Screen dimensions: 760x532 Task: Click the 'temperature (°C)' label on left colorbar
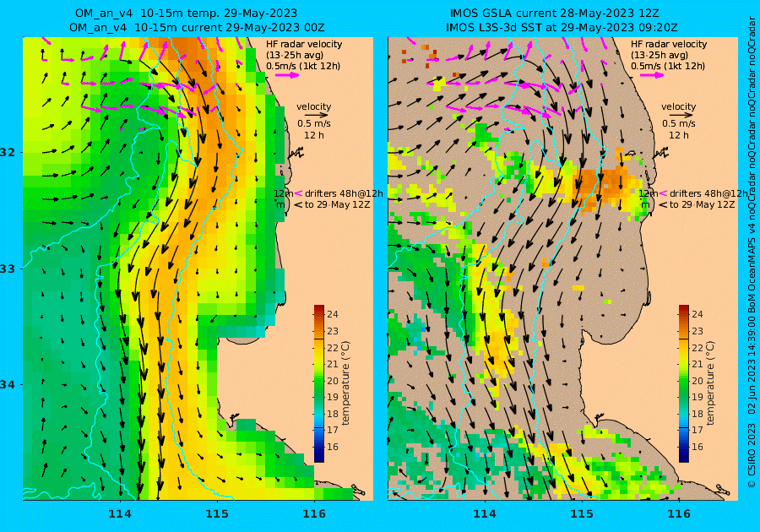click(x=345, y=383)
